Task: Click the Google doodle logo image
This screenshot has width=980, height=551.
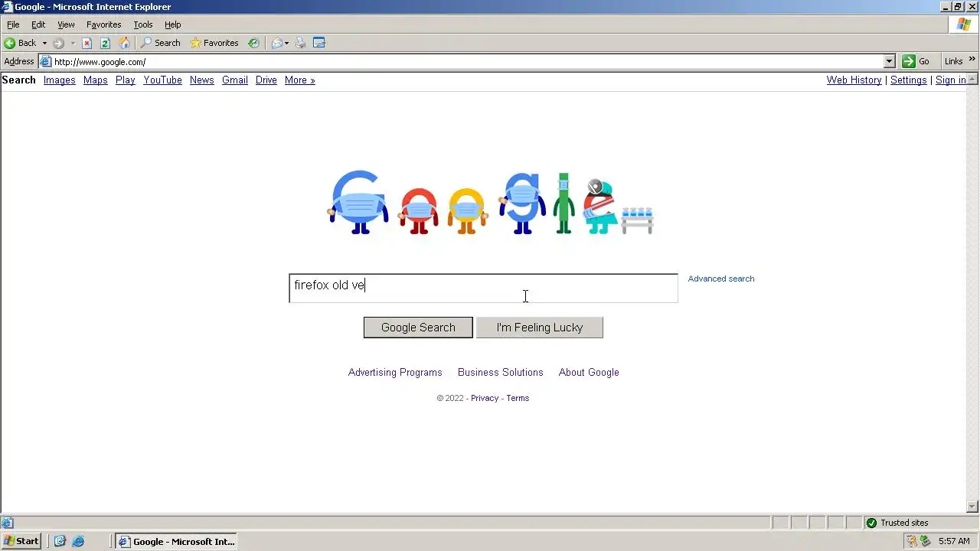Action: point(491,203)
